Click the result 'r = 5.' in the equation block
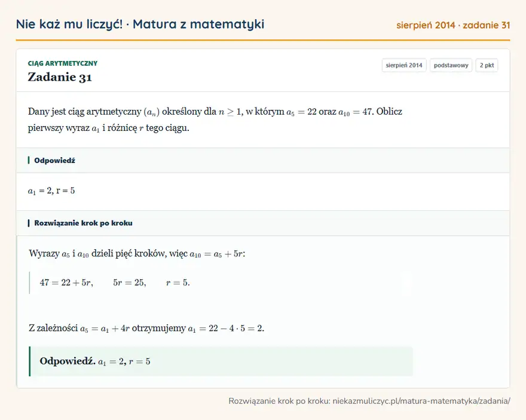Screen dimensions: 526x420 pyautogui.click(x=178, y=283)
